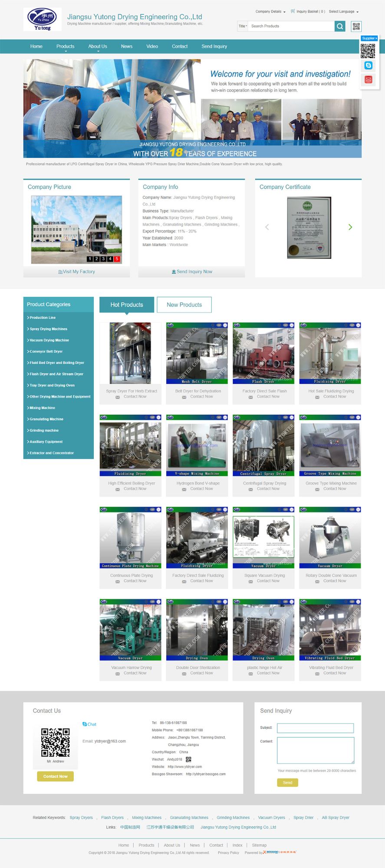Click envelope icon under Rotary Double Cone Vacuum

coord(317,582)
